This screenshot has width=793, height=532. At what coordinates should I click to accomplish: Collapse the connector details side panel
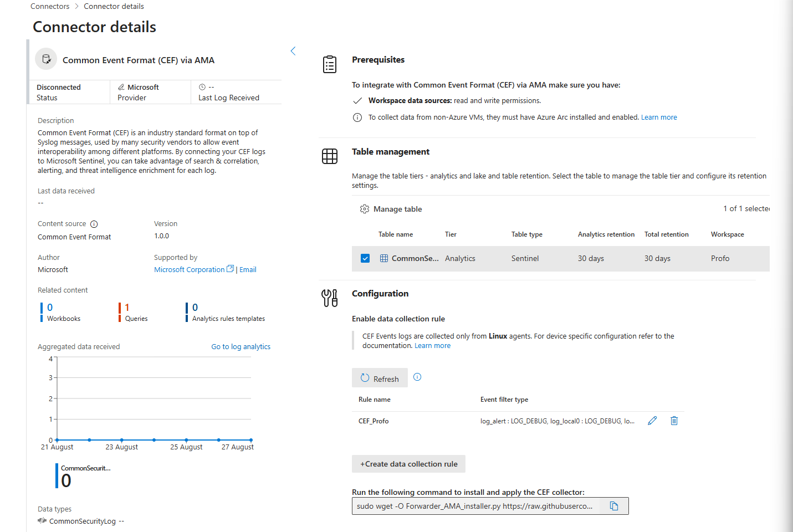(293, 51)
